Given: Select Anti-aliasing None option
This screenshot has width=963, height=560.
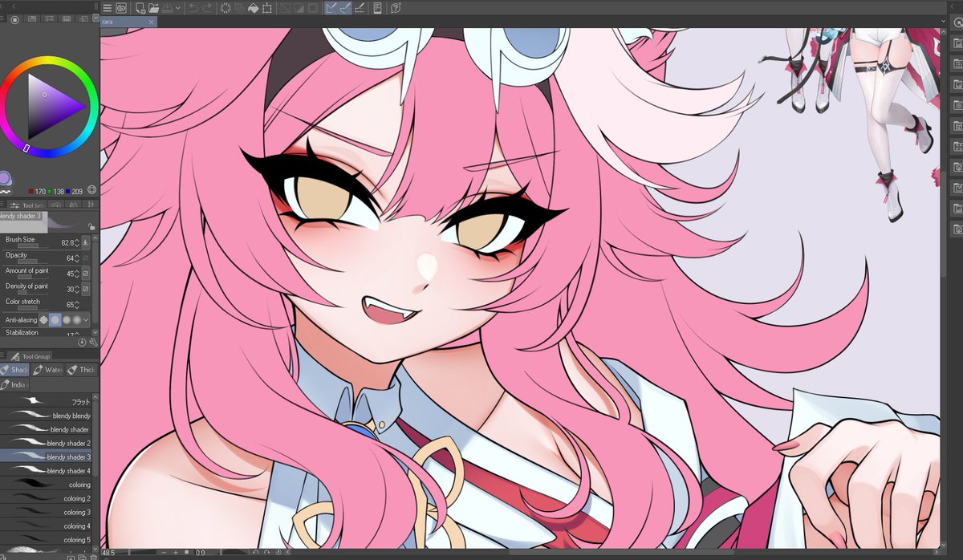Looking at the screenshot, I should coord(43,320).
